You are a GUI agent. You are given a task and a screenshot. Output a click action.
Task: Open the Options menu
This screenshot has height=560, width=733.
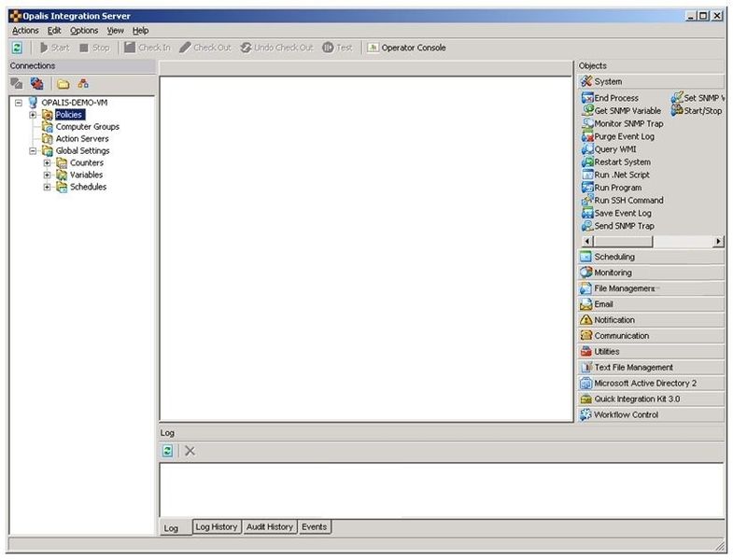(x=84, y=31)
